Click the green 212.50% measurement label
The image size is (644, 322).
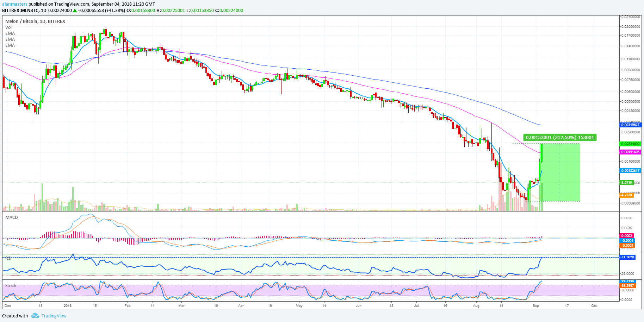(x=560, y=138)
